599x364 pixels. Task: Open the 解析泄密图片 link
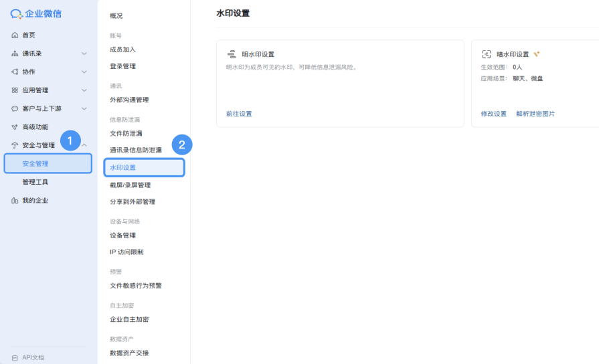coord(535,114)
